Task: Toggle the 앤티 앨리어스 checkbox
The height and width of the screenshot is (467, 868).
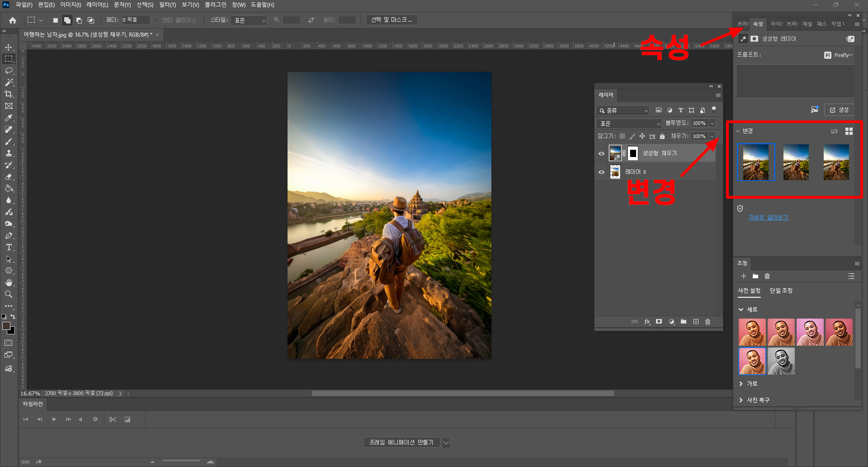Action: tap(157, 20)
